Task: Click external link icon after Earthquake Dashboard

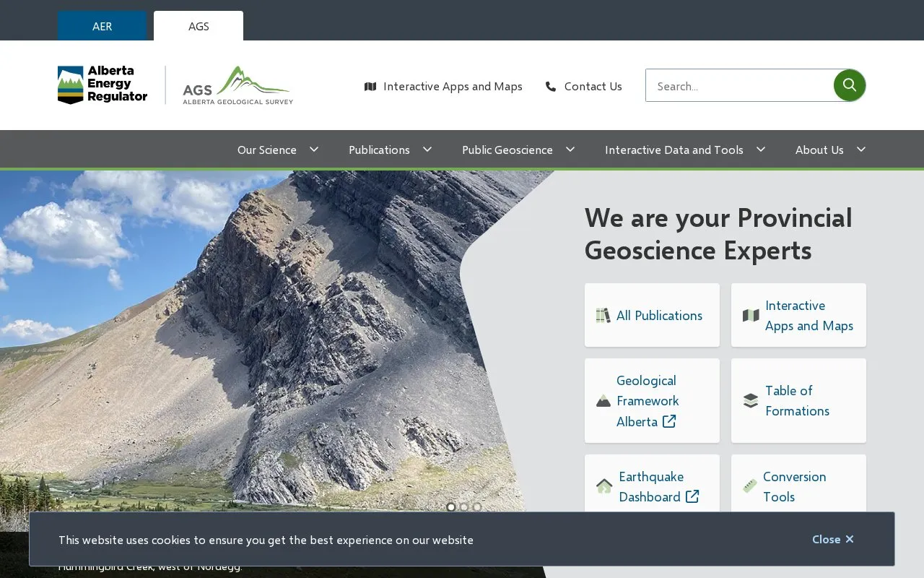Action: click(692, 496)
